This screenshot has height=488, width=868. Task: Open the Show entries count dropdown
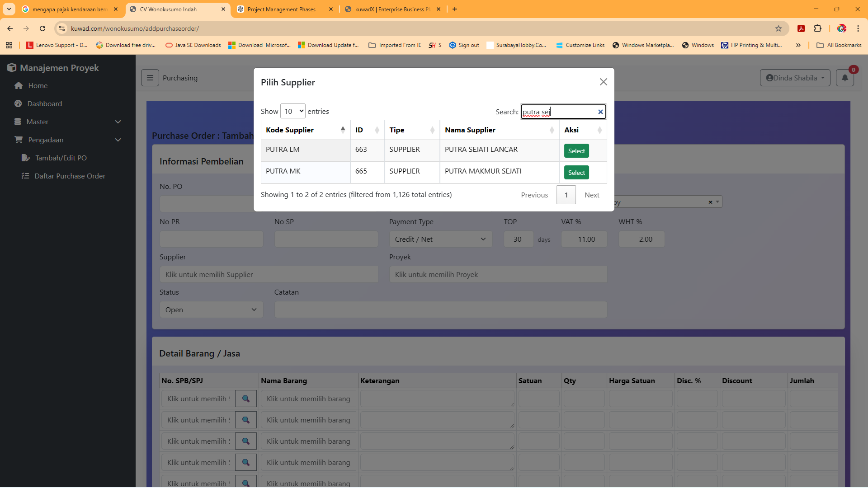pos(293,111)
